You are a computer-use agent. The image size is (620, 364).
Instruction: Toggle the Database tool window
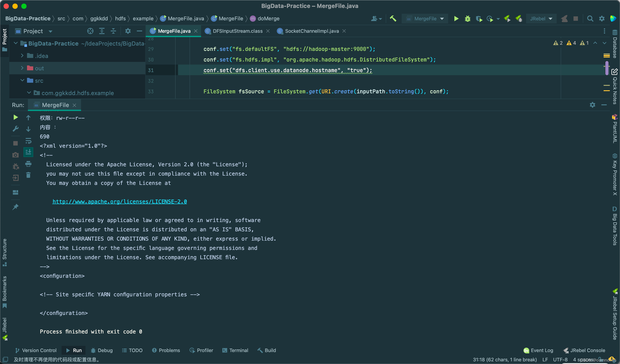(615, 44)
